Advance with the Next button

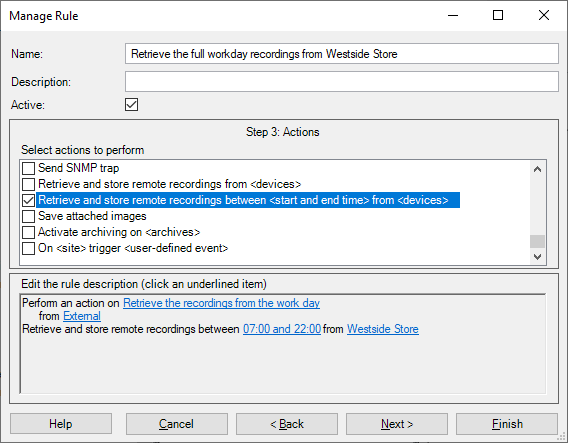point(397,424)
